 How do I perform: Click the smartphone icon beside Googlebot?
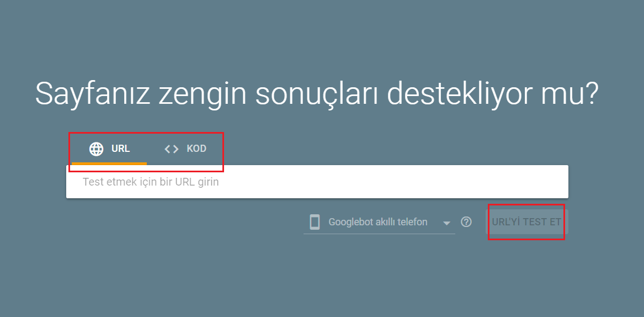[x=315, y=222]
